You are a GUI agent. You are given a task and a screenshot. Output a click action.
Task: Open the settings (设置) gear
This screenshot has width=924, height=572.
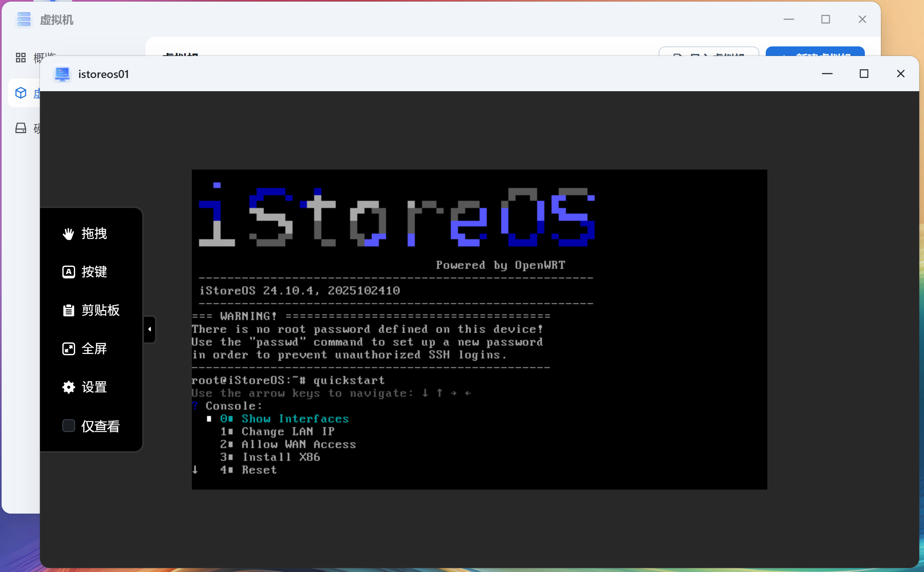click(x=68, y=387)
